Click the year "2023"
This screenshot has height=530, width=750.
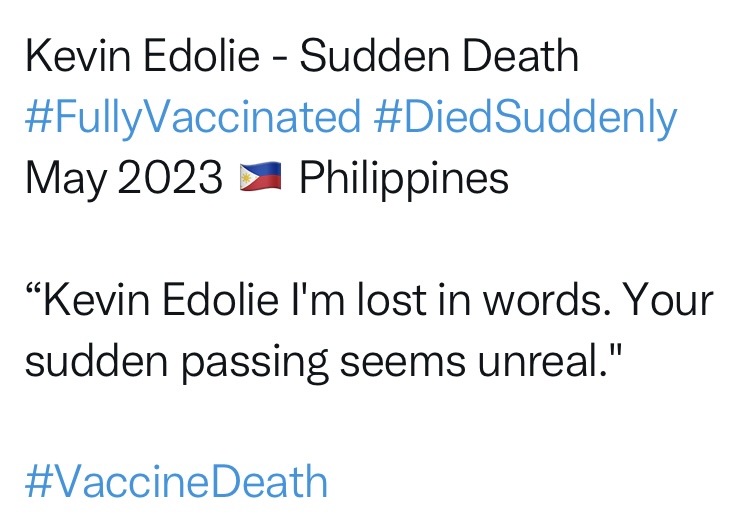click(171, 180)
